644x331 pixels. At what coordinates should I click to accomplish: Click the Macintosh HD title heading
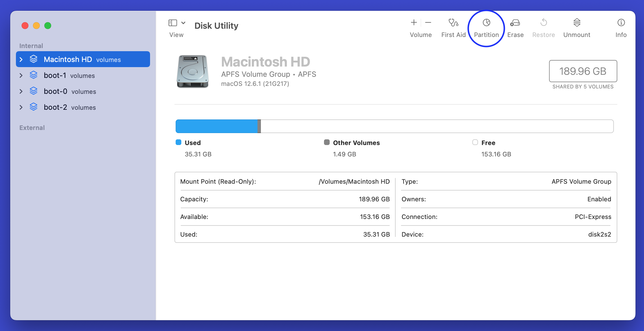265,62
